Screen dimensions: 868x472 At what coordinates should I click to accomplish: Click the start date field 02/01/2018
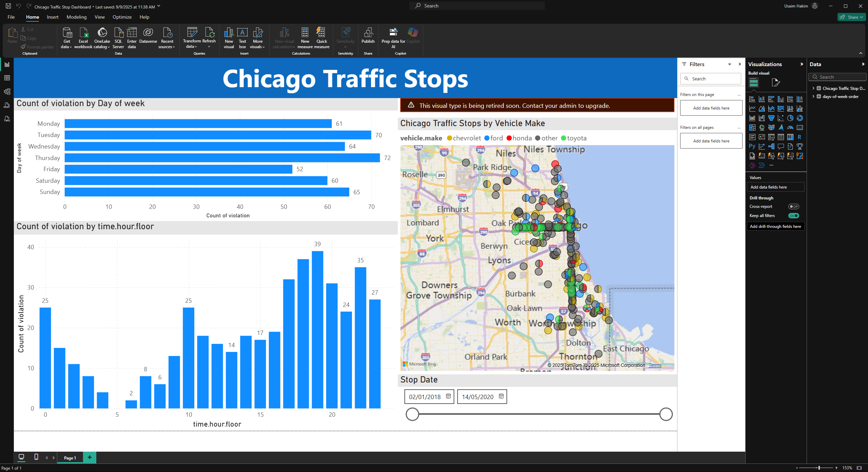click(425, 397)
